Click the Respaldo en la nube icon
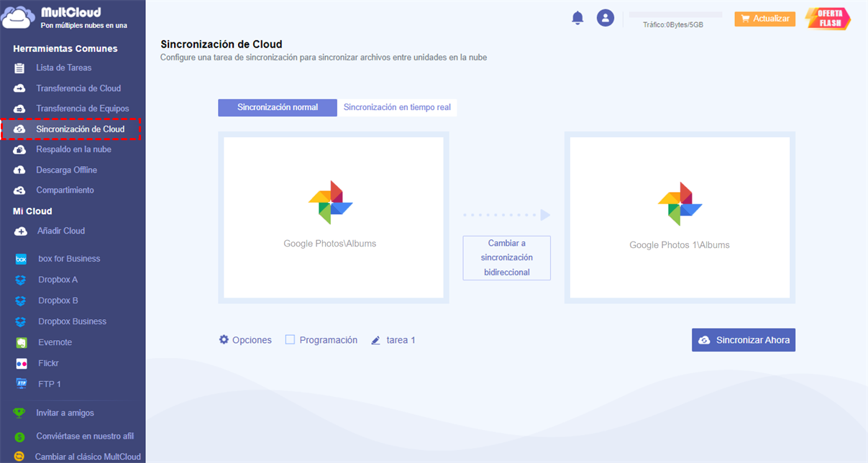Image resolution: width=868 pixels, height=463 pixels. pyautogui.click(x=20, y=150)
